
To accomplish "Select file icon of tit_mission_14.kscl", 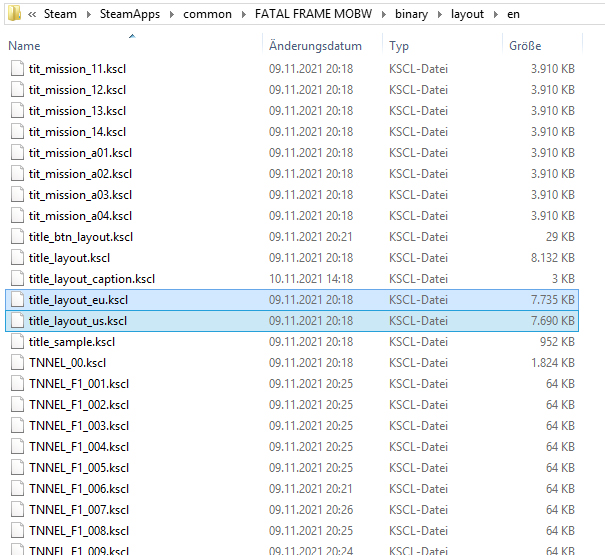I will coord(17,132).
